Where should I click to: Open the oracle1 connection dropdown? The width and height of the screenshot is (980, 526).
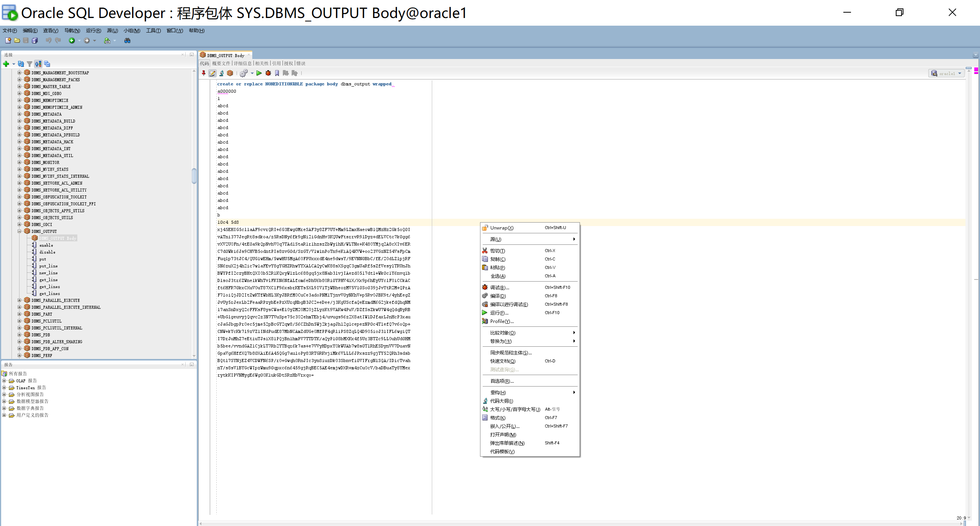pyautogui.click(x=946, y=73)
